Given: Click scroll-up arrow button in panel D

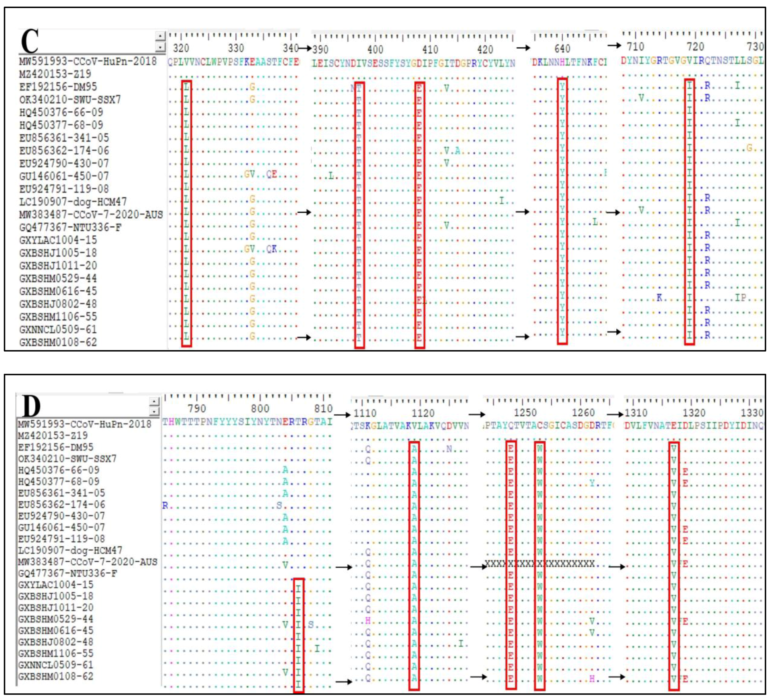Looking at the screenshot, I should [154, 401].
